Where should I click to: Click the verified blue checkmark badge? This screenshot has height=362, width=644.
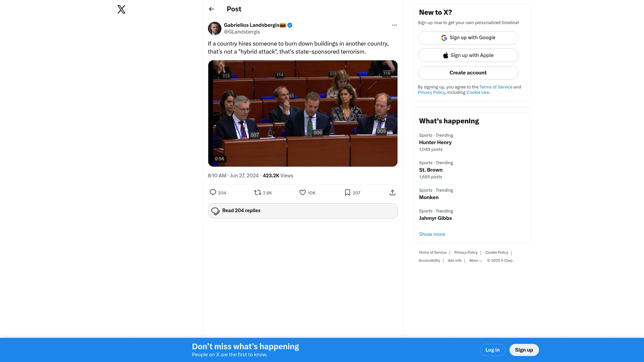pos(290,25)
